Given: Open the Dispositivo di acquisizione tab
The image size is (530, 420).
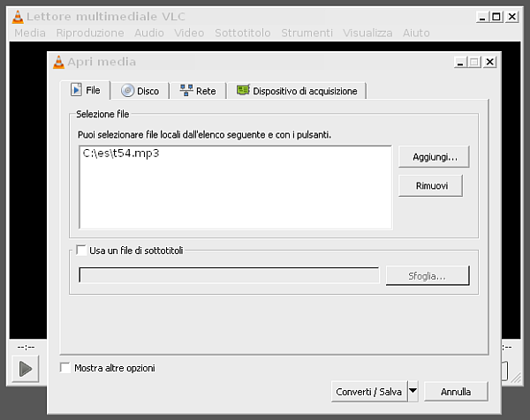Looking at the screenshot, I should (x=297, y=91).
